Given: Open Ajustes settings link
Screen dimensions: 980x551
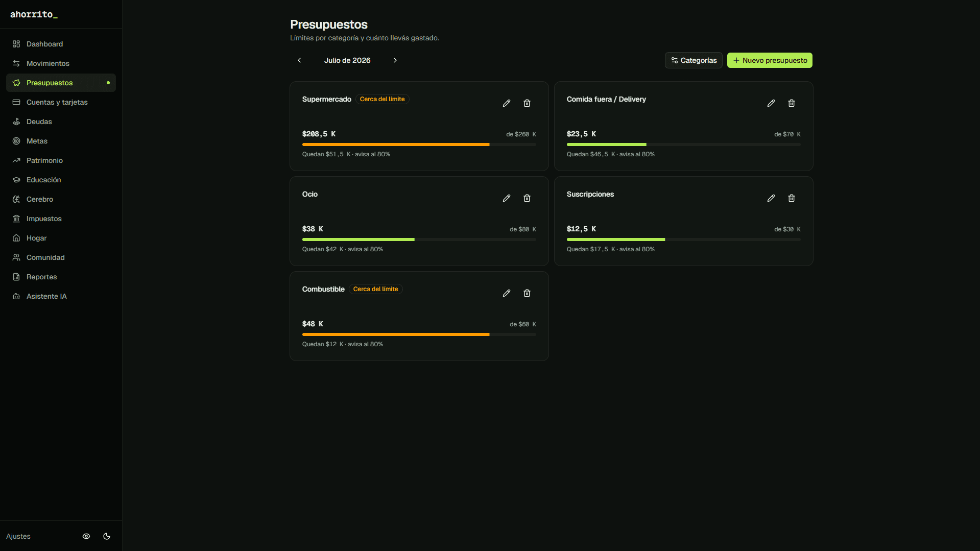Looking at the screenshot, I should tap(18, 536).
